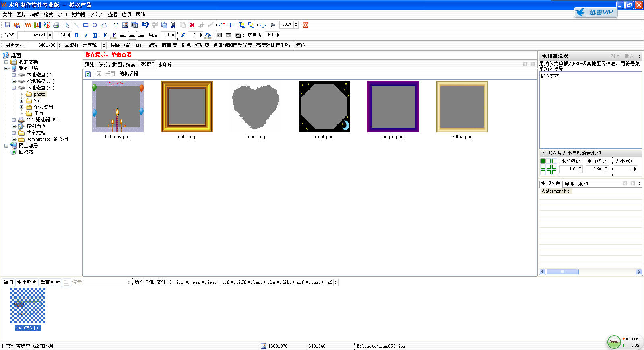Viewport: 644px width, 350px height.
Task: Open the 水印 menu
Action: point(62,15)
